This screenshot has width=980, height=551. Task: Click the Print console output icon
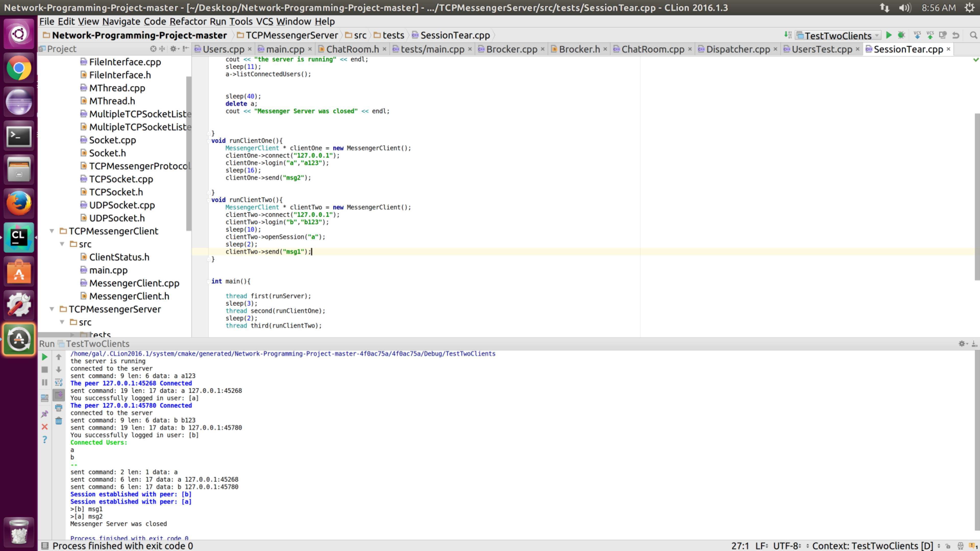[59, 408]
